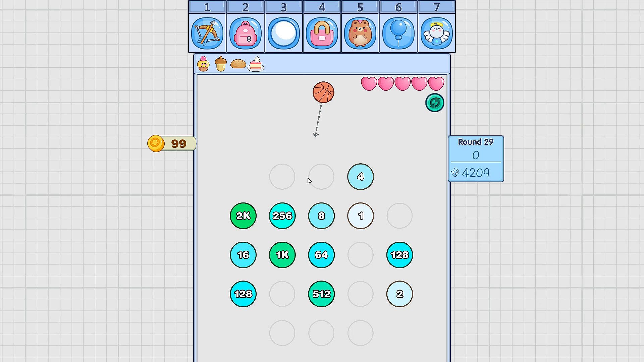Click the orange basketball
This screenshot has width=644, height=362.
(323, 92)
